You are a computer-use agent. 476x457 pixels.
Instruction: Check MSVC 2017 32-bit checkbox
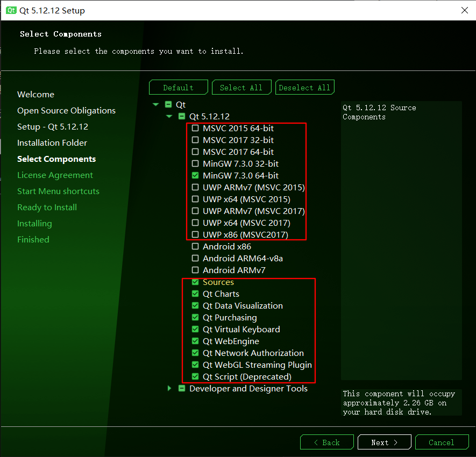click(x=195, y=140)
